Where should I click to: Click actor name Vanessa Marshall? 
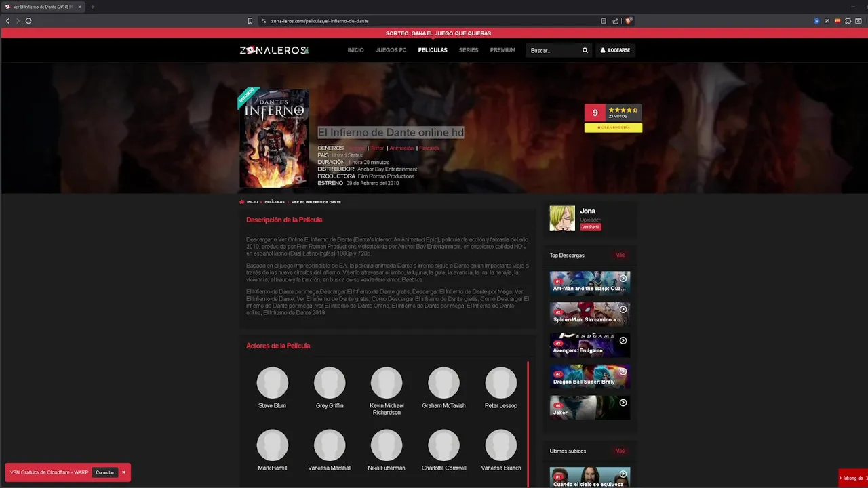[x=330, y=468]
